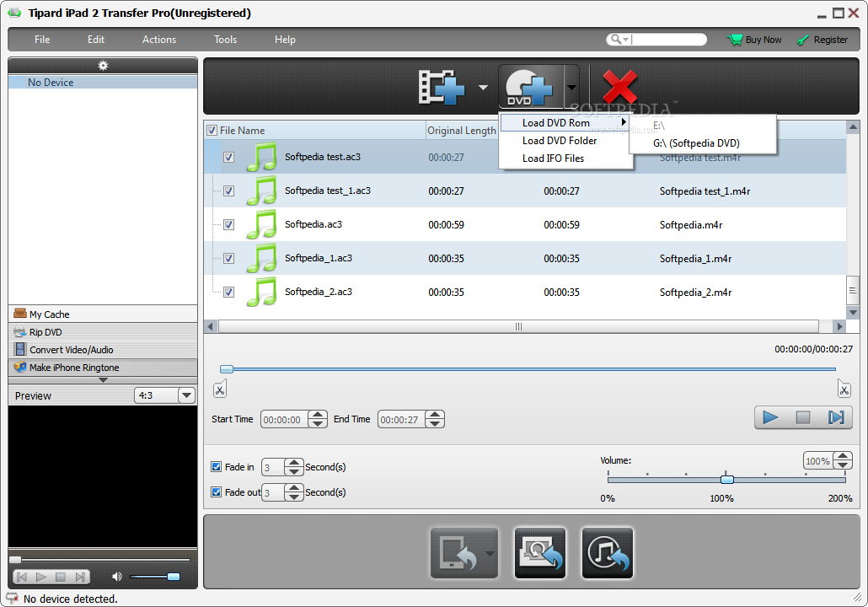Screen dimensions: 868x607
Task: Click the red X remove icon
Action: [619, 87]
